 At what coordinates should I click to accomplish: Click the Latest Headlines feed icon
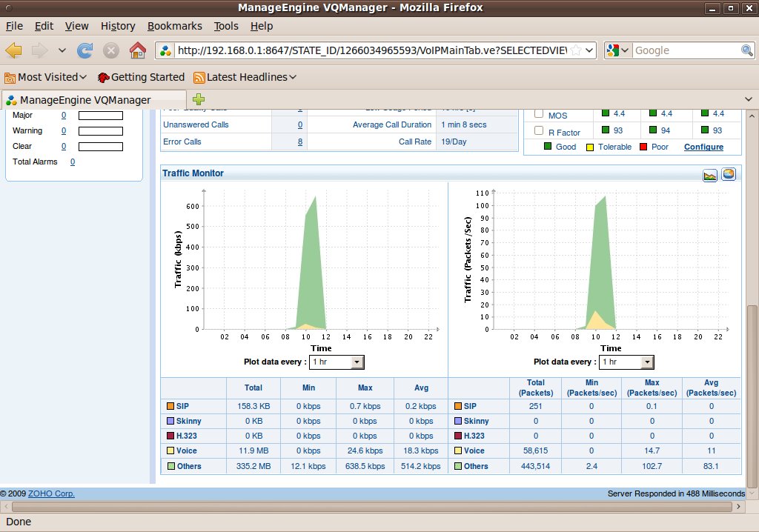[x=199, y=78]
